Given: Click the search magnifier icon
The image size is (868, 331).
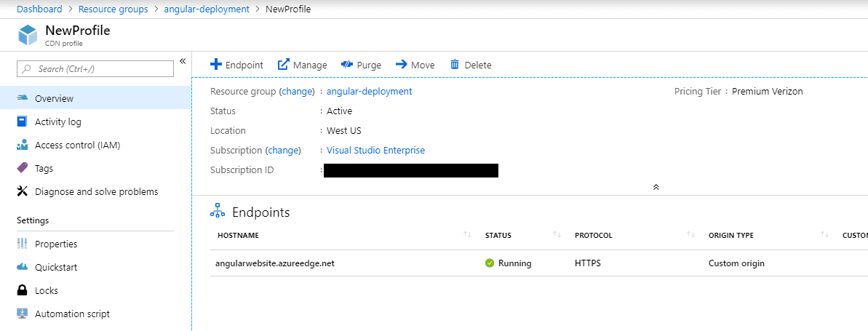Looking at the screenshot, I should (27, 69).
